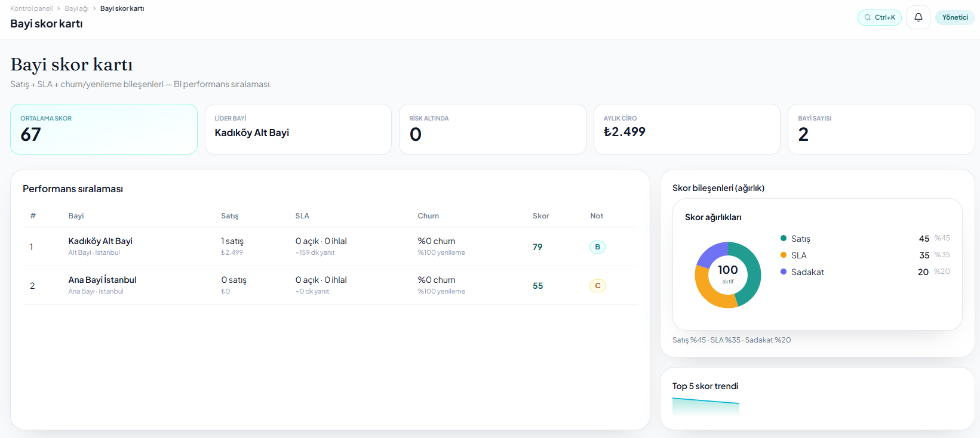Sort table by Satış column header
980x438 pixels.
230,216
